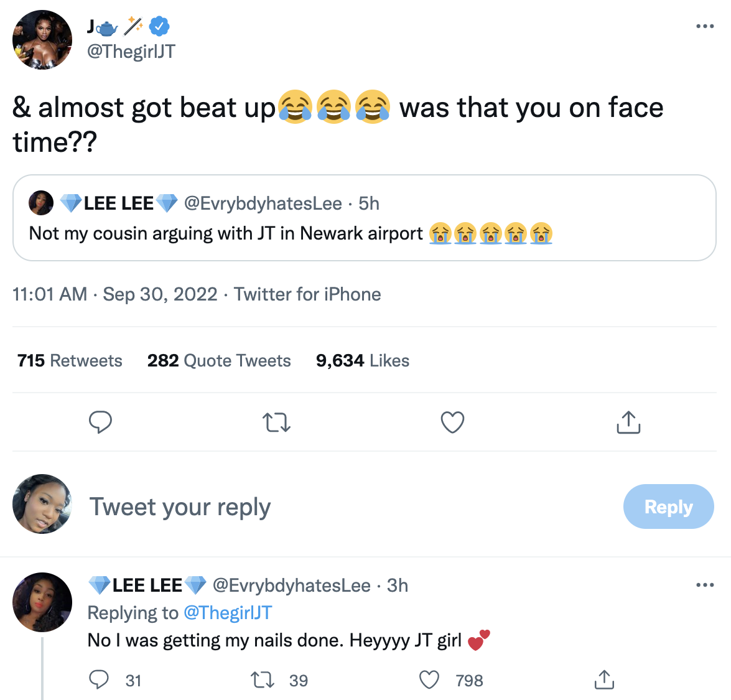Open the share icon on LEE LEE's reply

click(604, 680)
